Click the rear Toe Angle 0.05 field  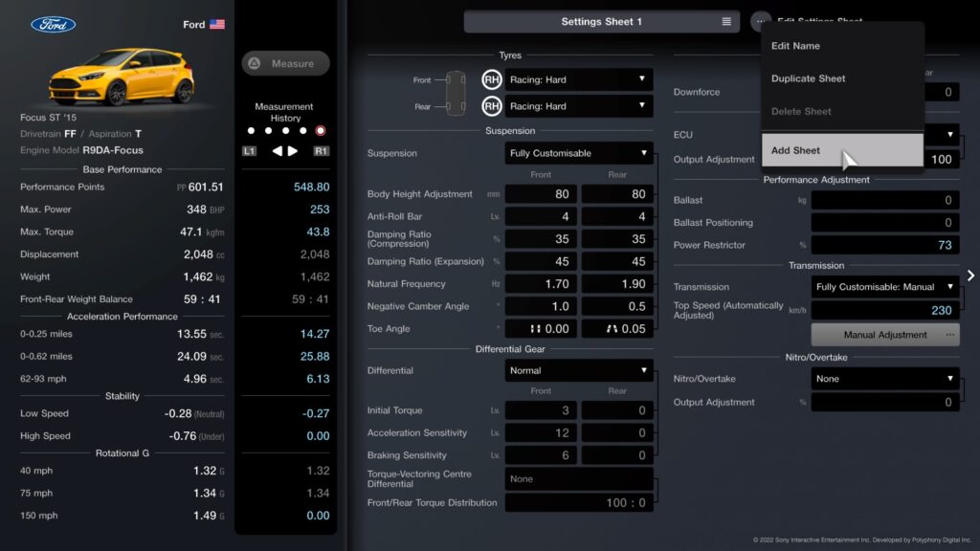[617, 329]
